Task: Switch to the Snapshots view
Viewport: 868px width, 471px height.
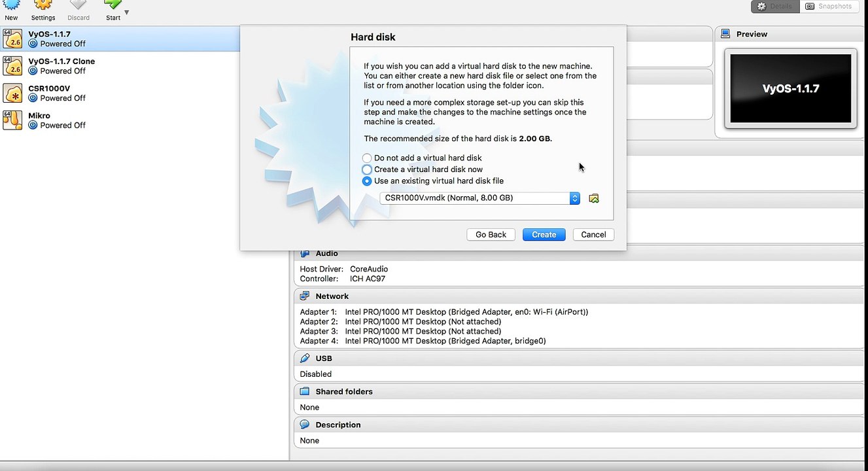Action: [x=829, y=7]
